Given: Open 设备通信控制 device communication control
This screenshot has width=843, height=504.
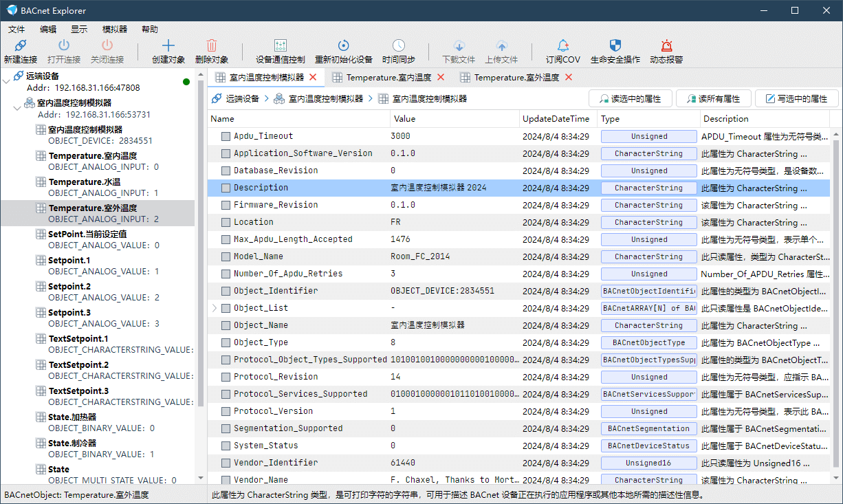Looking at the screenshot, I should (280, 46).
